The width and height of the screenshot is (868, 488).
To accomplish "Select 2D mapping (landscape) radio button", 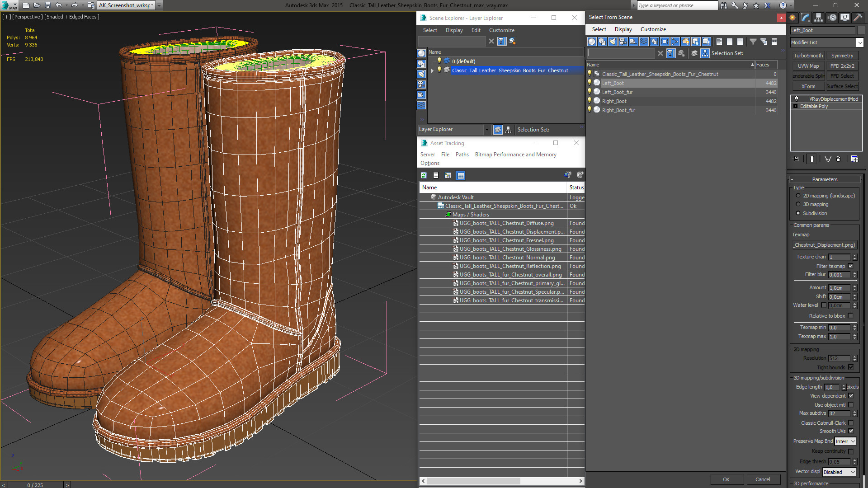I will pos(798,196).
